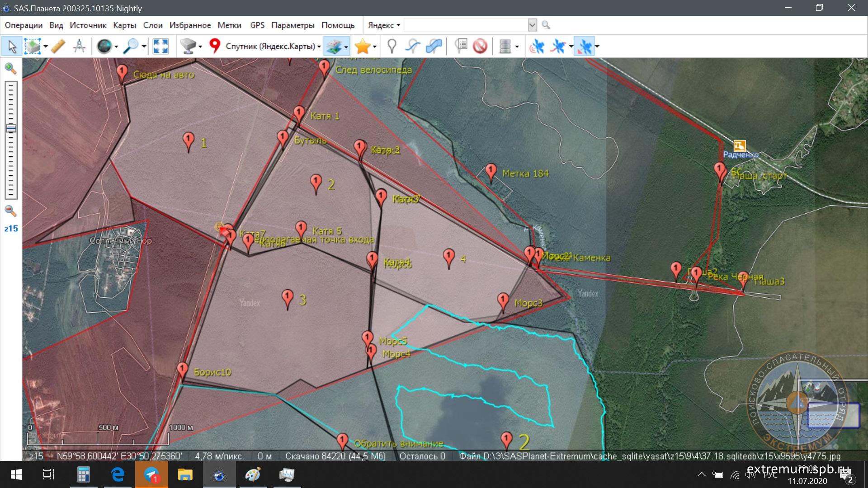Open the magnifier tool dropdown arrow
This screenshot has height=488, width=868.
pyautogui.click(x=144, y=47)
